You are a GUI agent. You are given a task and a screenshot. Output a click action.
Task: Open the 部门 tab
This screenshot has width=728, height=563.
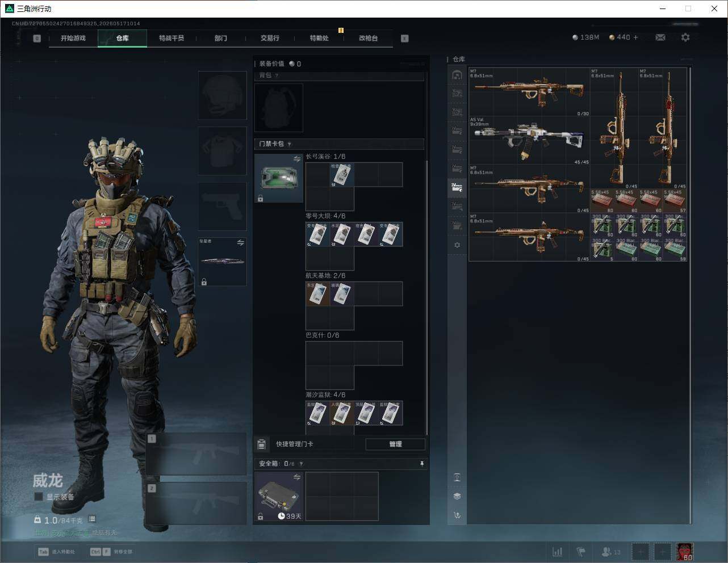[x=221, y=38]
